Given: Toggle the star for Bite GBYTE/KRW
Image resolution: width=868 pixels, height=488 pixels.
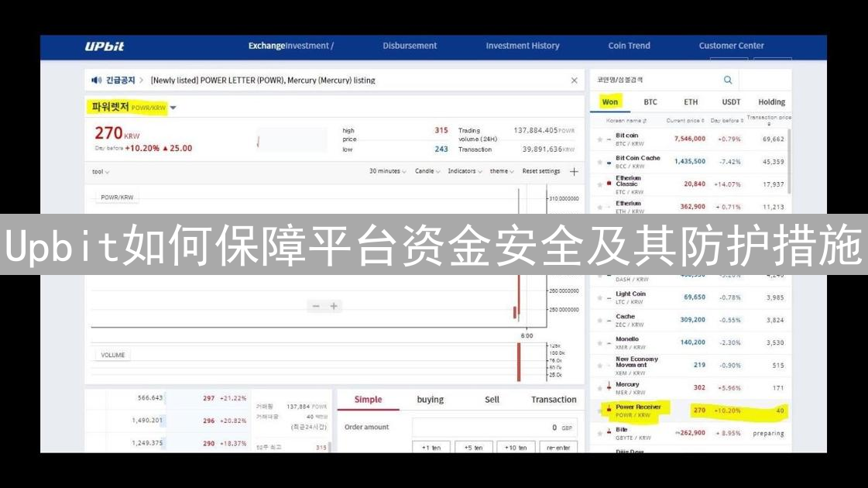Looking at the screenshot, I should 599,434.
